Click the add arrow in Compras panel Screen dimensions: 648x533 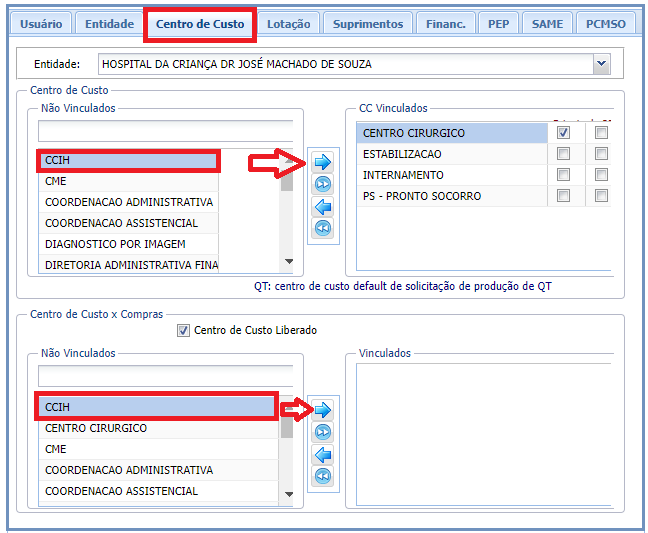[323, 410]
